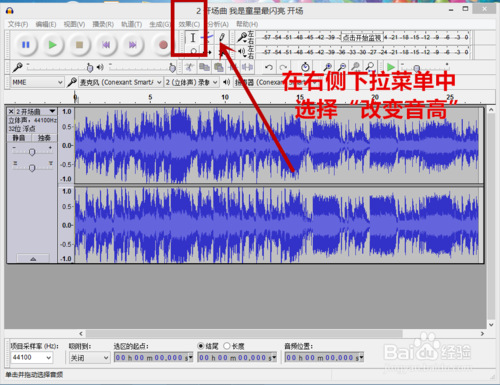The image size is (500, 385).
Task: Open the 分析(A) Analyze menu
Action: (218, 24)
